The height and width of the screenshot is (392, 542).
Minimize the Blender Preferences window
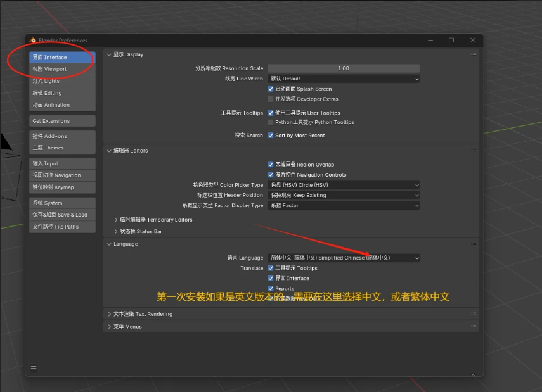point(430,41)
